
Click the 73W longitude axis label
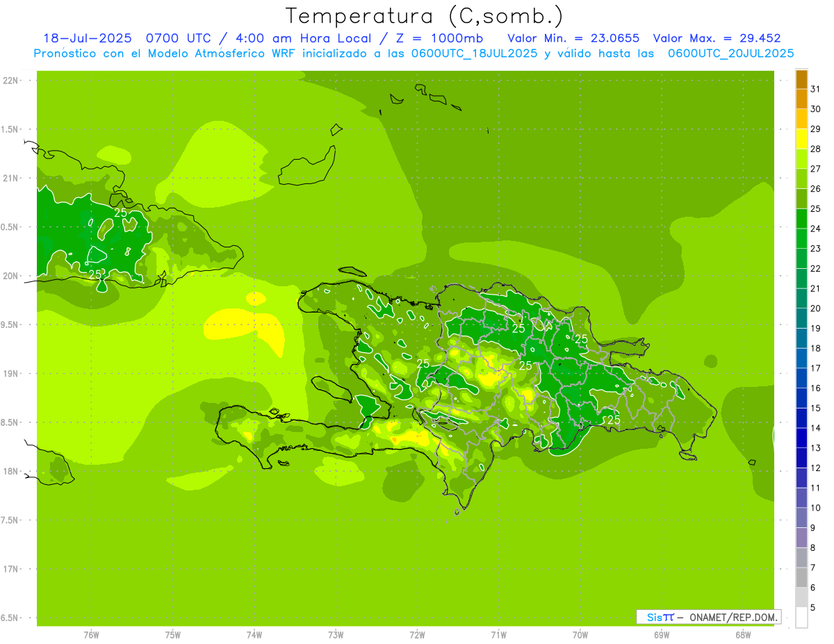click(x=336, y=635)
